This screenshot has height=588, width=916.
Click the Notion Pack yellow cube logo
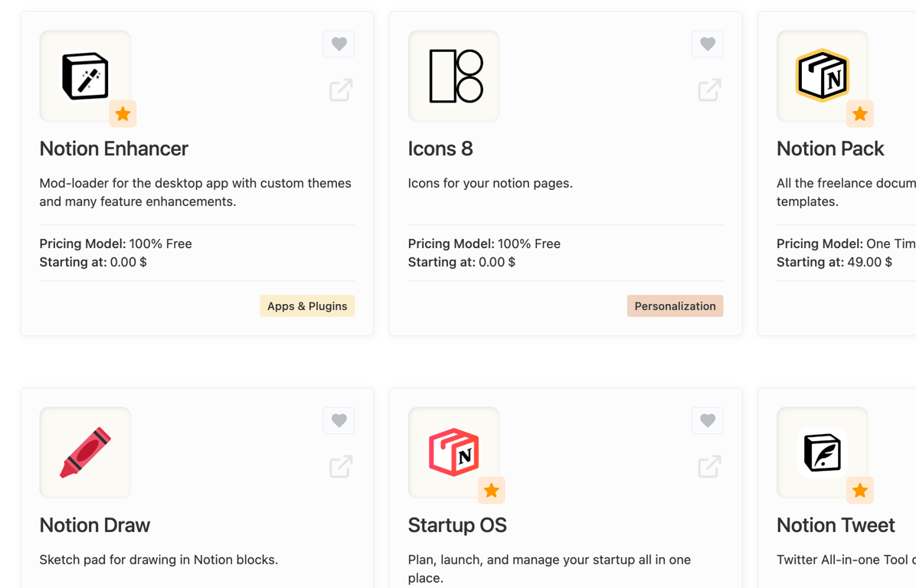[822, 76]
